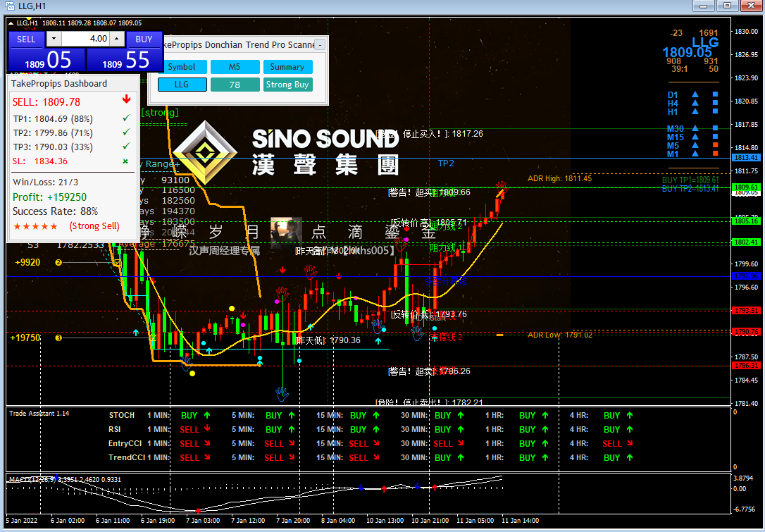Click the green checkmark next to TP2
Image resolution: width=765 pixels, height=532 pixels.
(126, 132)
